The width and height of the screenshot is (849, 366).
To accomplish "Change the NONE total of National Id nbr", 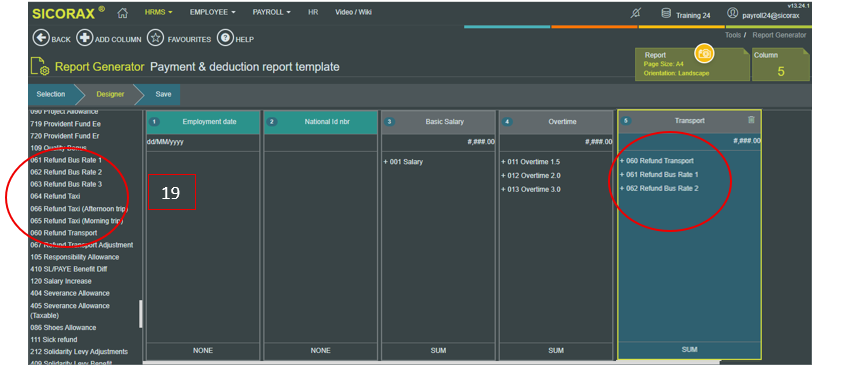I will tap(321, 351).
